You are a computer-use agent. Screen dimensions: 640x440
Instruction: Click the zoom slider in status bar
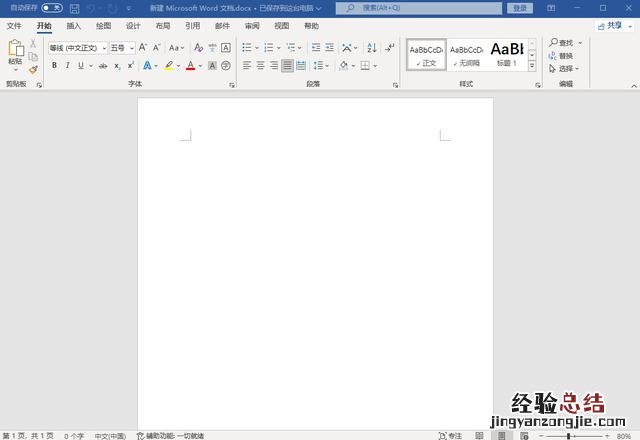click(568, 436)
